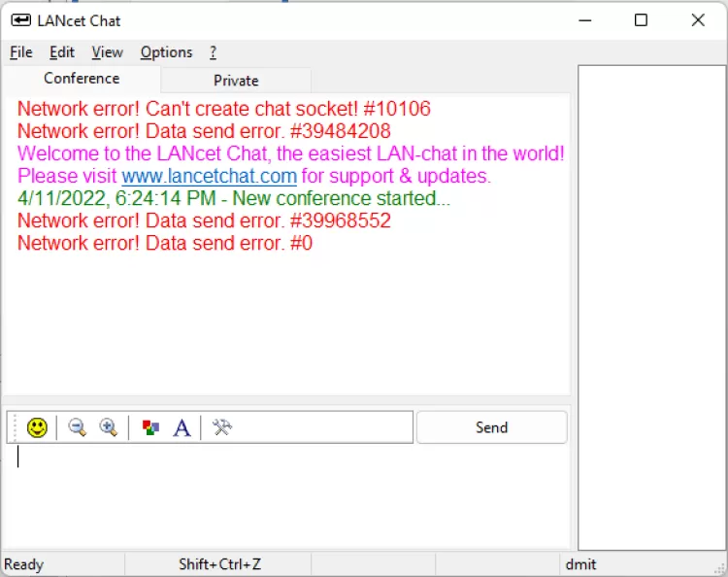This screenshot has height=577, width=728.
Task: Click the zoom out magnifier icon
Action: (x=77, y=427)
